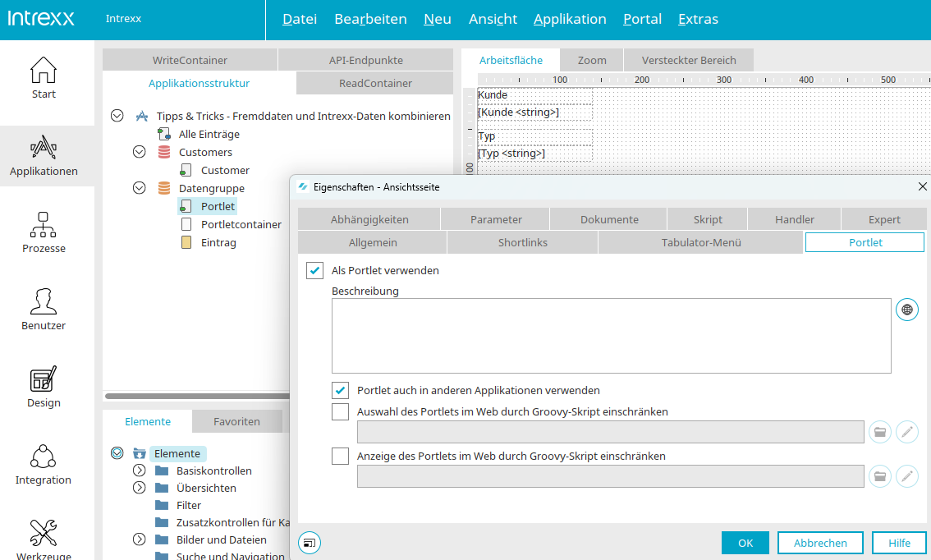Click into the Beschreibung text area
Image resolution: width=931 pixels, height=560 pixels.
pyautogui.click(x=612, y=336)
